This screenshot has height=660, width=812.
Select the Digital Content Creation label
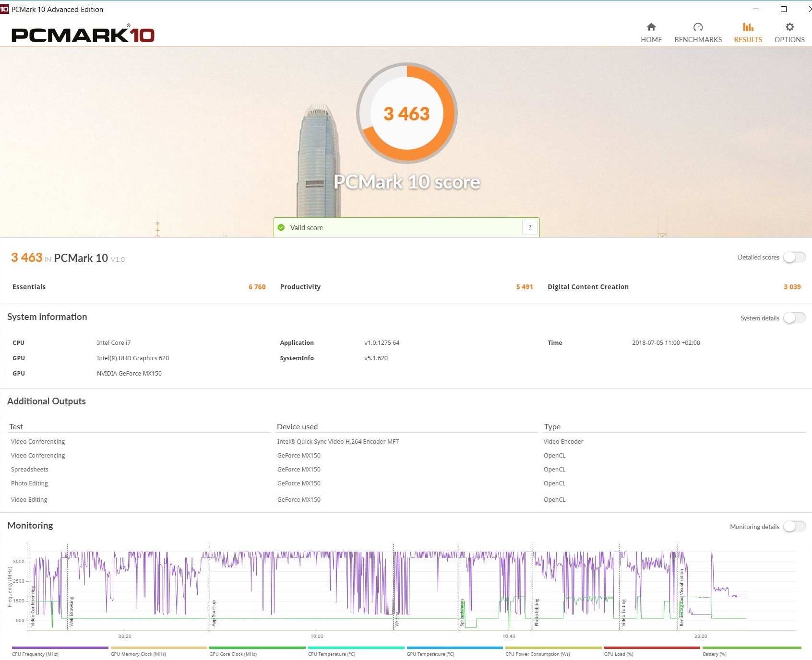click(588, 287)
